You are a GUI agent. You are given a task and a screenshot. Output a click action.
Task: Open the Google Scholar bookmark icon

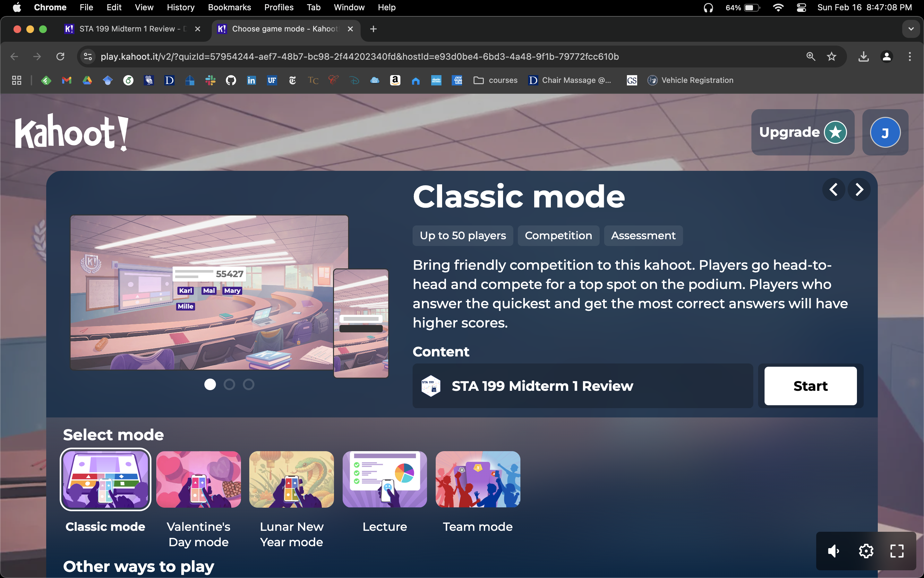click(108, 80)
